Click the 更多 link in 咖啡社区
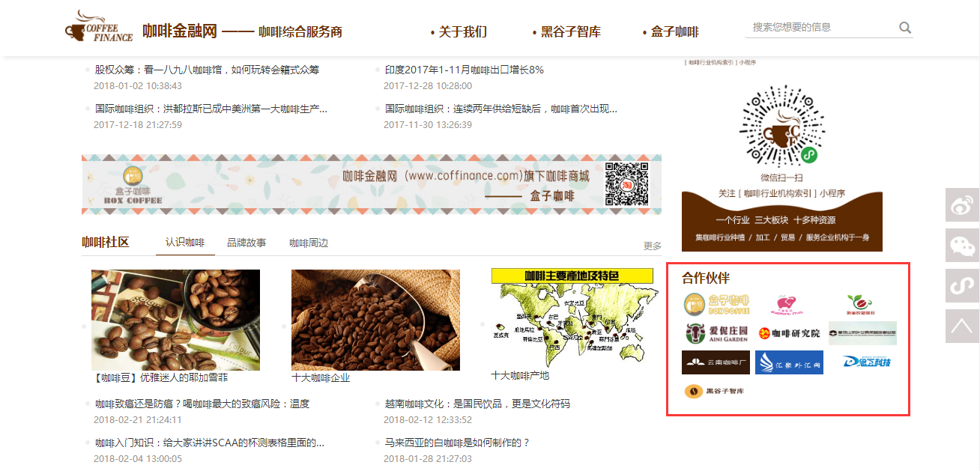980x471 pixels. pyautogui.click(x=653, y=246)
